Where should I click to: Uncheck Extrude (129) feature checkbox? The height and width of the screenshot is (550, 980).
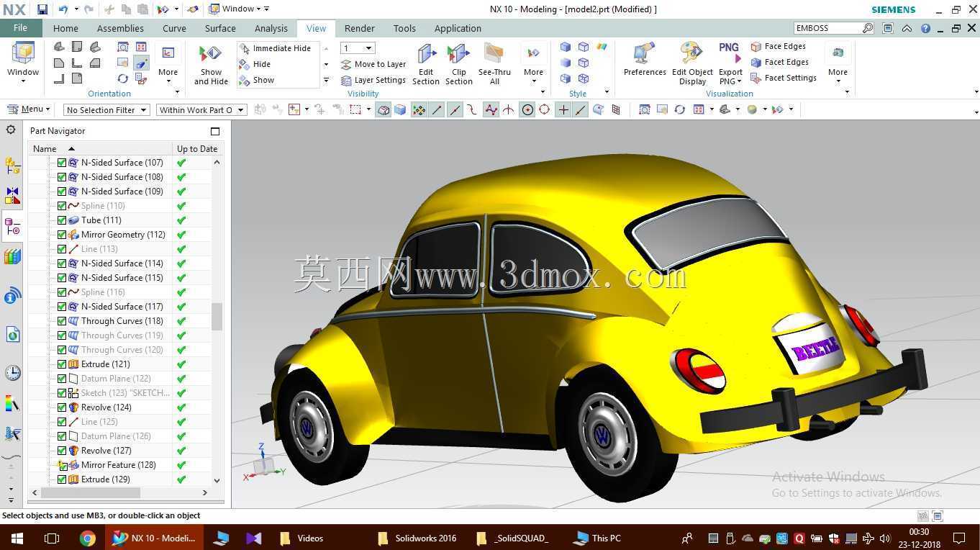62,479
